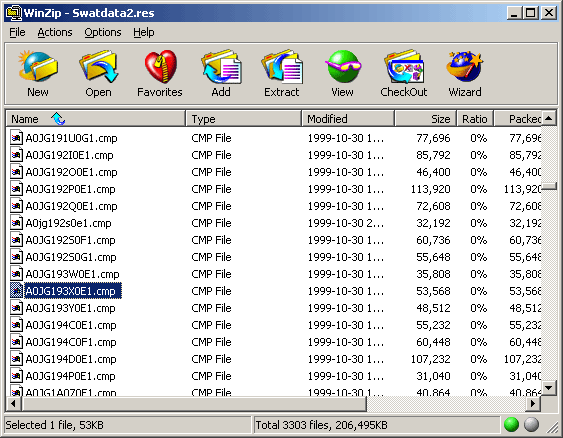Click file icon of A0JG192I0E1.cmp
Viewport: 563px width, 438px height.
point(16,155)
